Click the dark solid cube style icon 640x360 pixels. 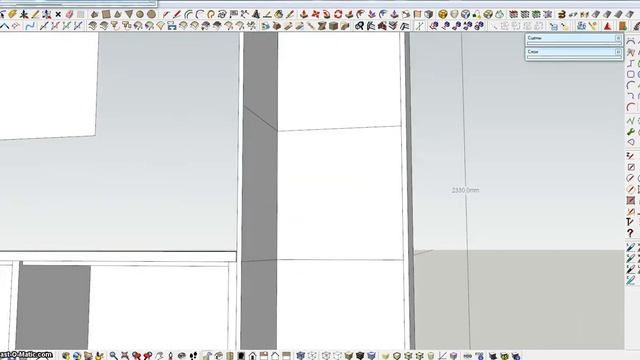tap(360, 356)
